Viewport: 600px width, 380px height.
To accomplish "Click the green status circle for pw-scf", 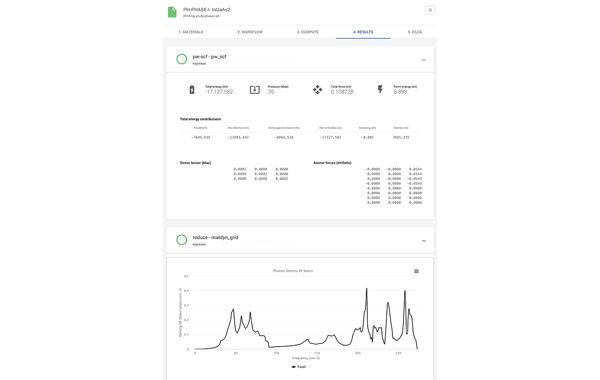I will tap(182, 59).
